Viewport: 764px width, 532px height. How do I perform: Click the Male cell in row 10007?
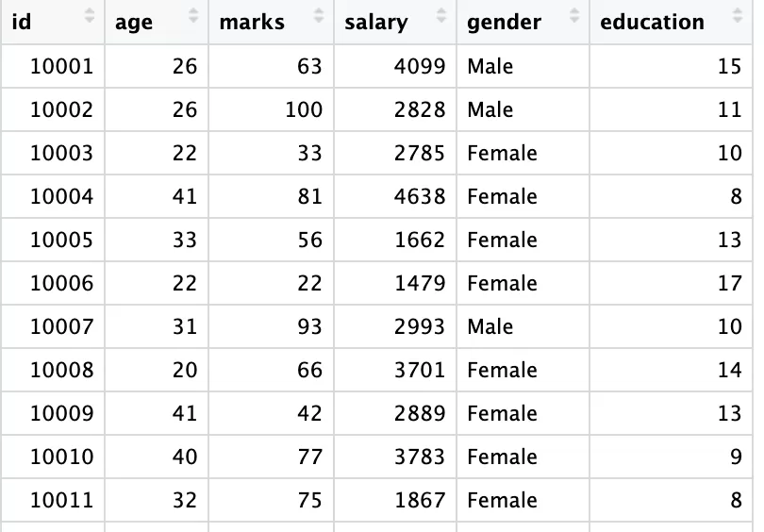[490, 326]
